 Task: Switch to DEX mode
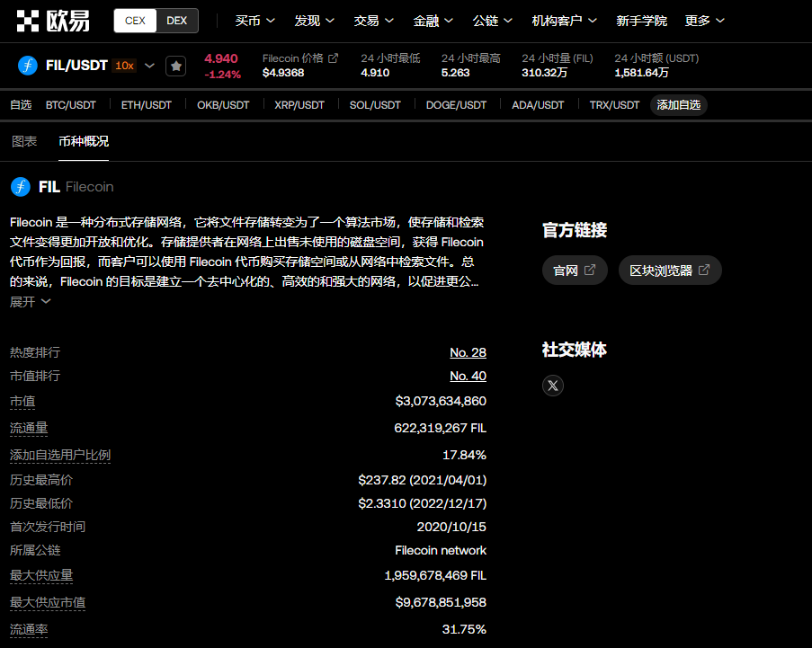click(x=177, y=21)
